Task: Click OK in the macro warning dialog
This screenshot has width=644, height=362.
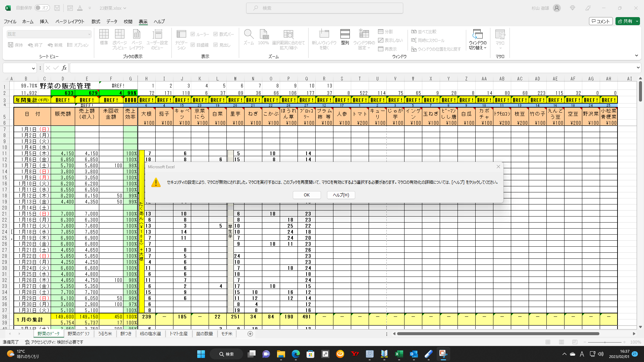Action: tap(307, 195)
